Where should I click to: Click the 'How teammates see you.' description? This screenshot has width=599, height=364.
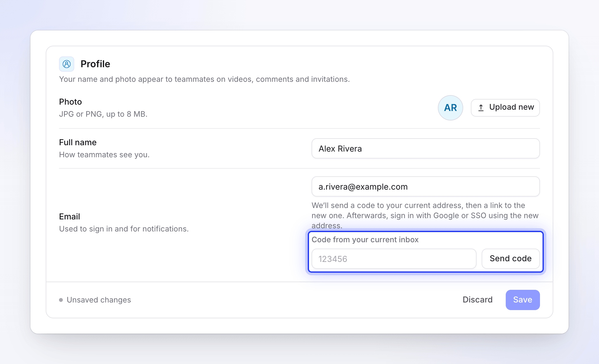click(x=104, y=155)
